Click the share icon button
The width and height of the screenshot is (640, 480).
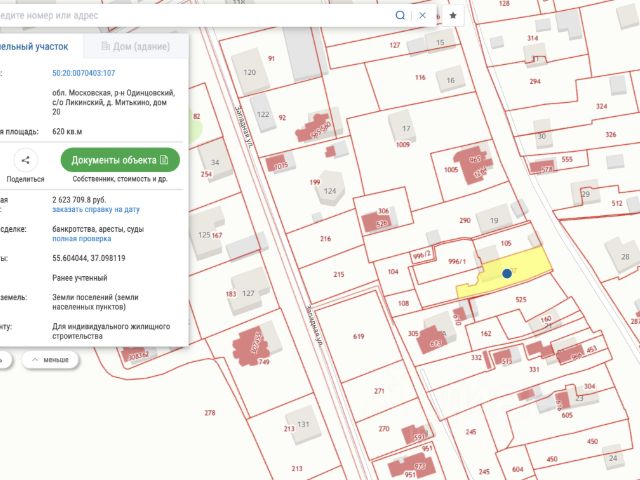[x=25, y=160]
